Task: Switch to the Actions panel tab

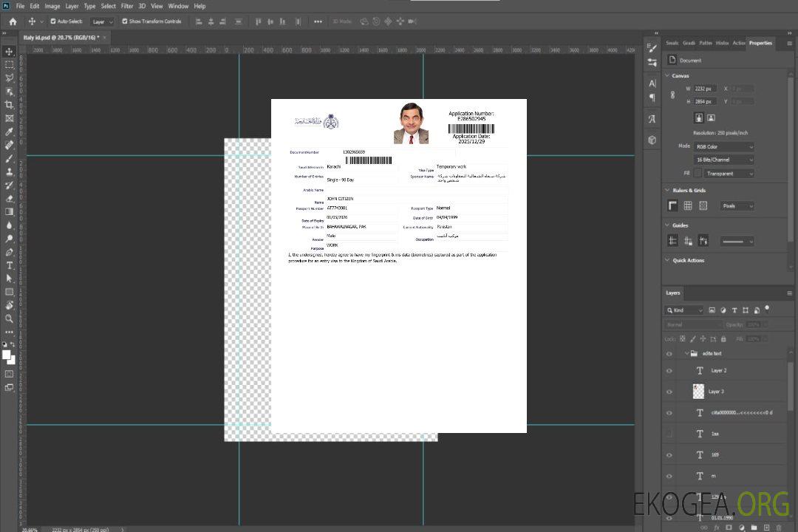Action: click(738, 44)
